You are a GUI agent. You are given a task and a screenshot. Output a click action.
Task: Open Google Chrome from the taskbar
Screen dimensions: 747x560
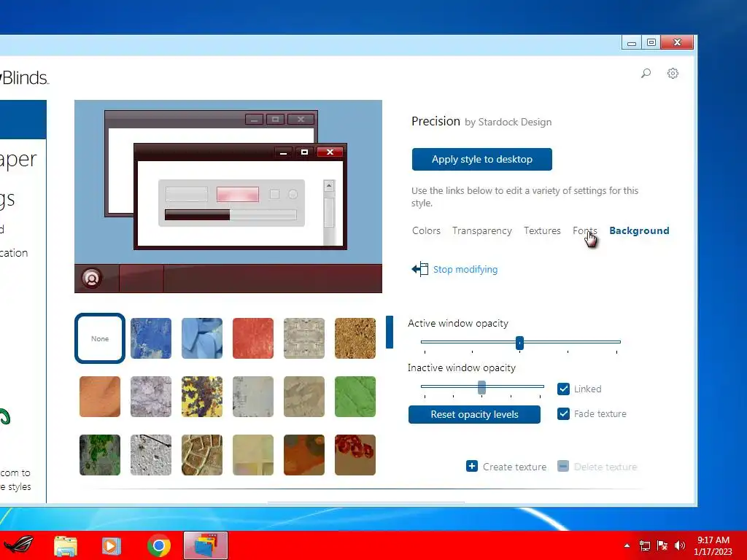pyautogui.click(x=159, y=545)
